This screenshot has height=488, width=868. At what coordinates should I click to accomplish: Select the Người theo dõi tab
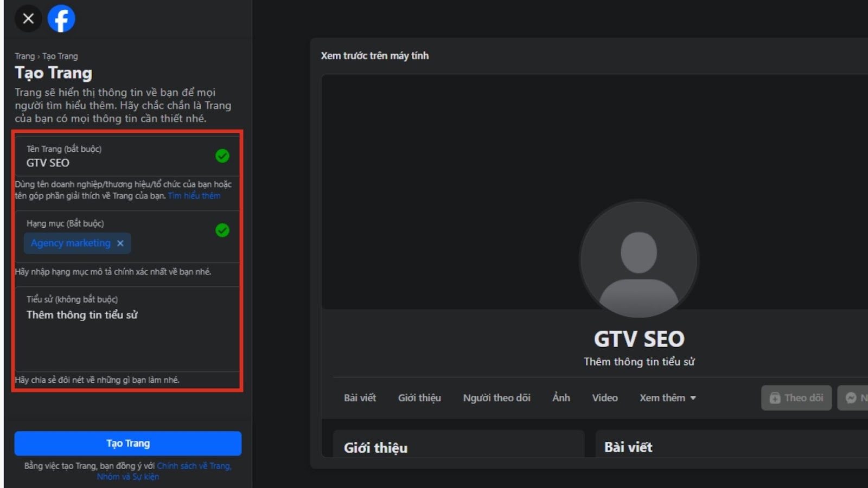pos(496,398)
